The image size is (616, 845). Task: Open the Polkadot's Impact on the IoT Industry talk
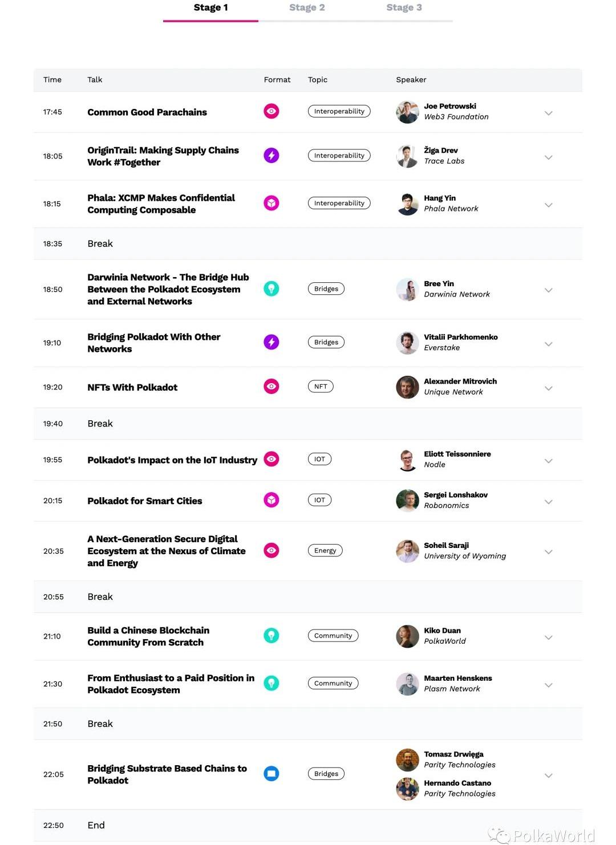coord(172,460)
